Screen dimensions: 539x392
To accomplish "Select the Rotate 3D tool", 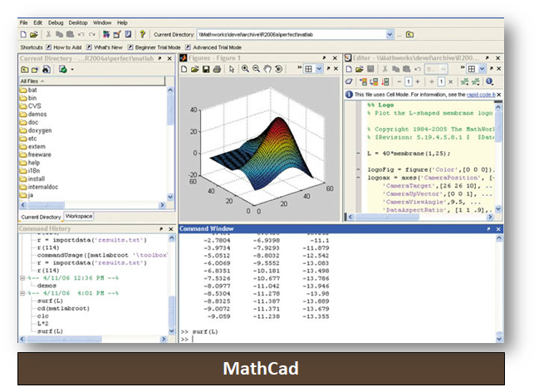I will point(278,69).
